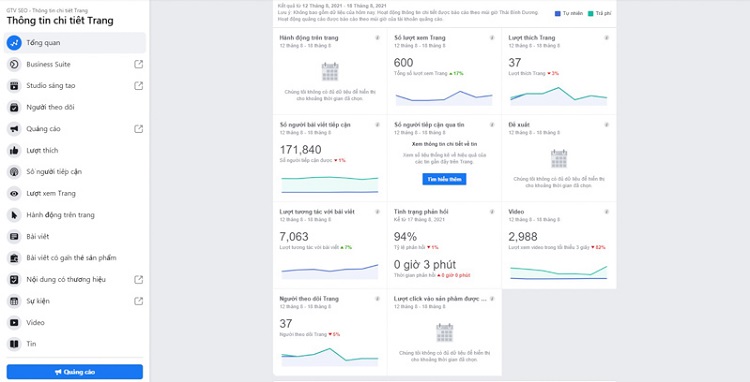
Task: Click the Tin book sidebar icon
Action: (x=14, y=344)
